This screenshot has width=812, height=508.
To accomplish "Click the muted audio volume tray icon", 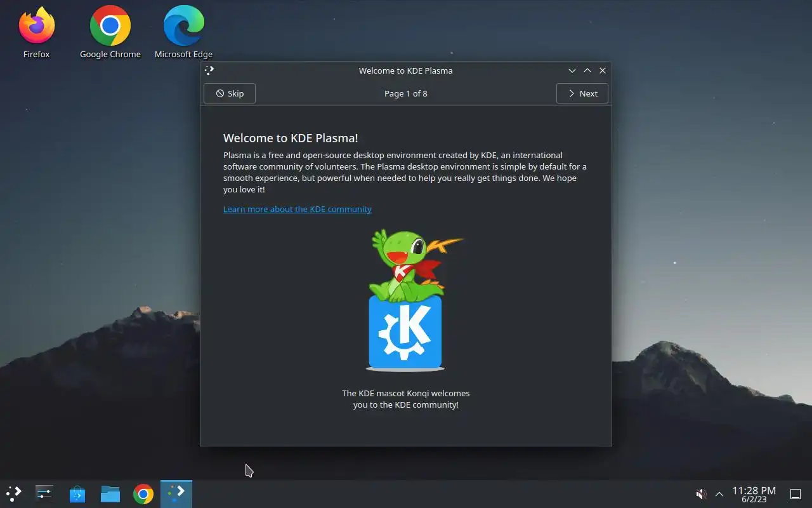I will pyautogui.click(x=701, y=493).
